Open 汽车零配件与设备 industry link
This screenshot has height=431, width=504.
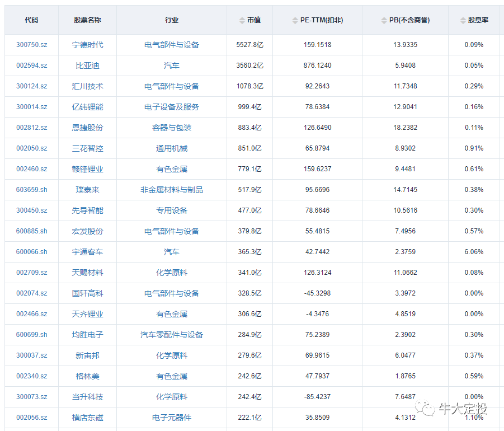tap(172, 335)
